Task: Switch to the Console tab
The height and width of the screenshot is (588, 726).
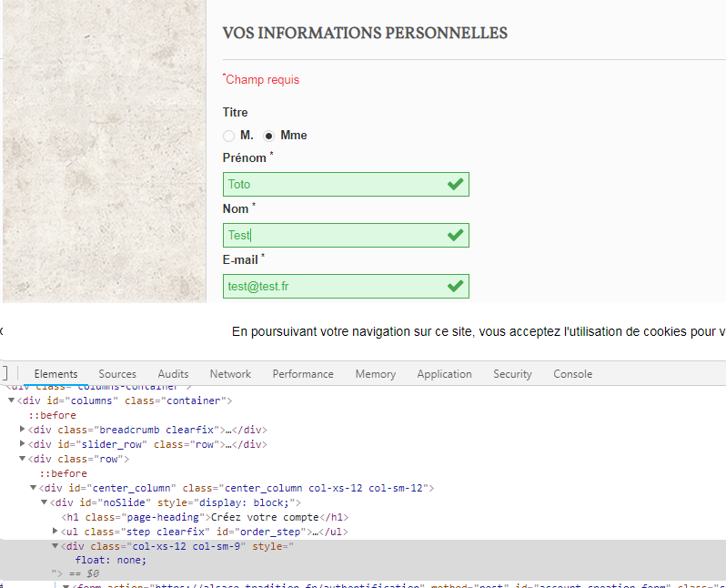Action: (x=573, y=374)
